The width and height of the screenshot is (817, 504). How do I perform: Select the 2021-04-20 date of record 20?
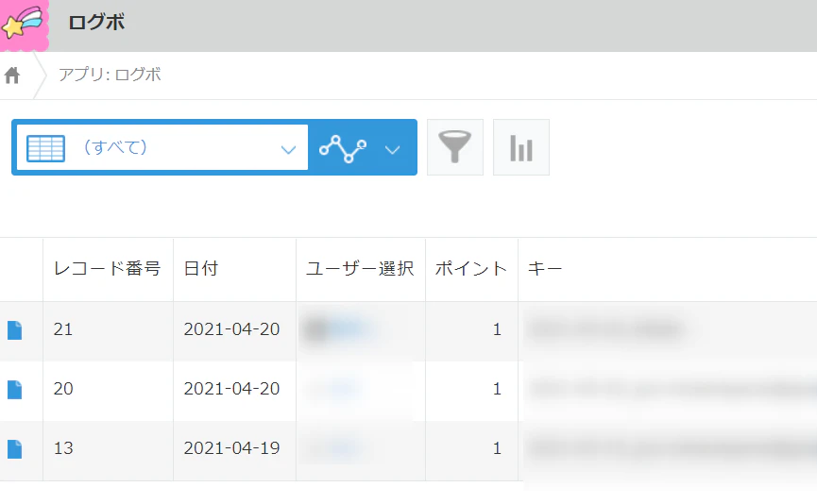231,389
